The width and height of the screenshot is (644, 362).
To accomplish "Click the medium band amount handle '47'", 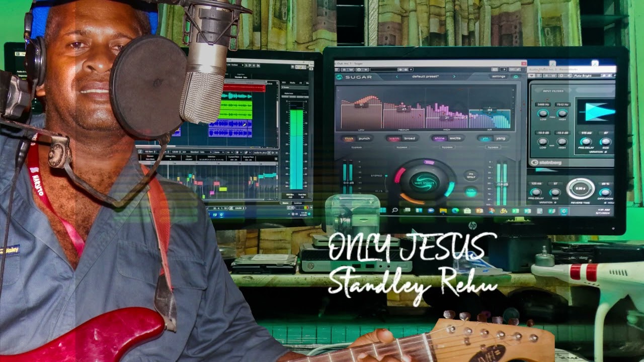I will tap(404, 109).
